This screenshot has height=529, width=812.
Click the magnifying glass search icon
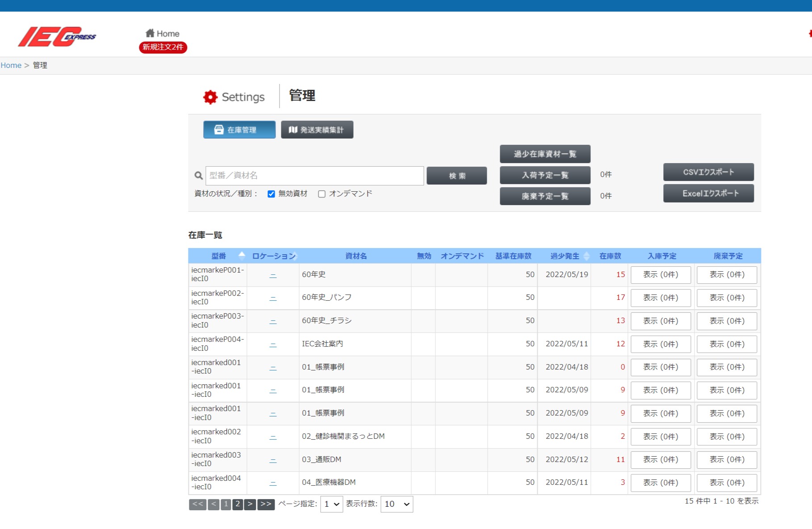click(198, 176)
